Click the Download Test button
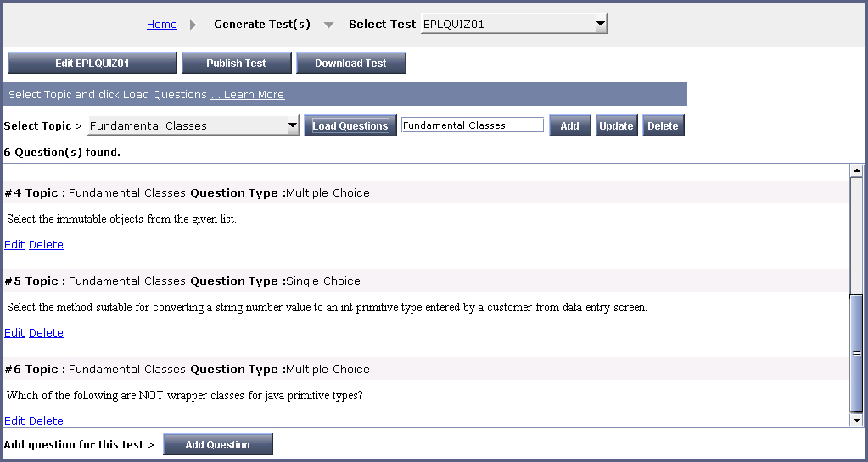Viewport: 868px width, 462px height. point(351,63)
